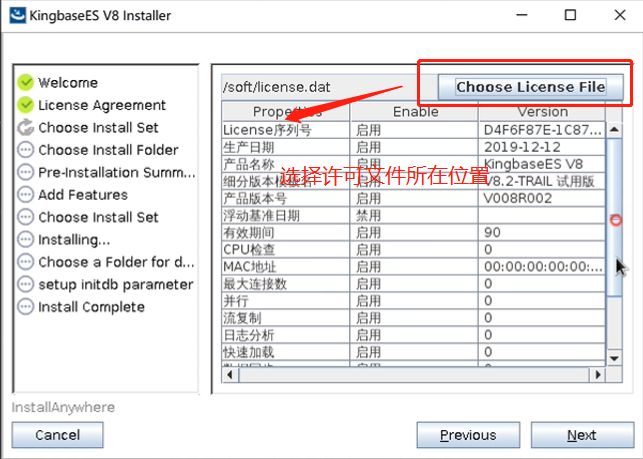Click the left arrow of horizontal scrollbar

pyautogui.click(x=230, y=375)
